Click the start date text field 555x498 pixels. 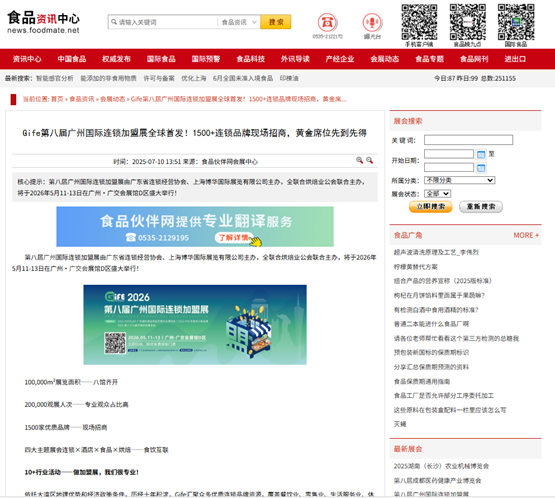[x=449, y=154]
